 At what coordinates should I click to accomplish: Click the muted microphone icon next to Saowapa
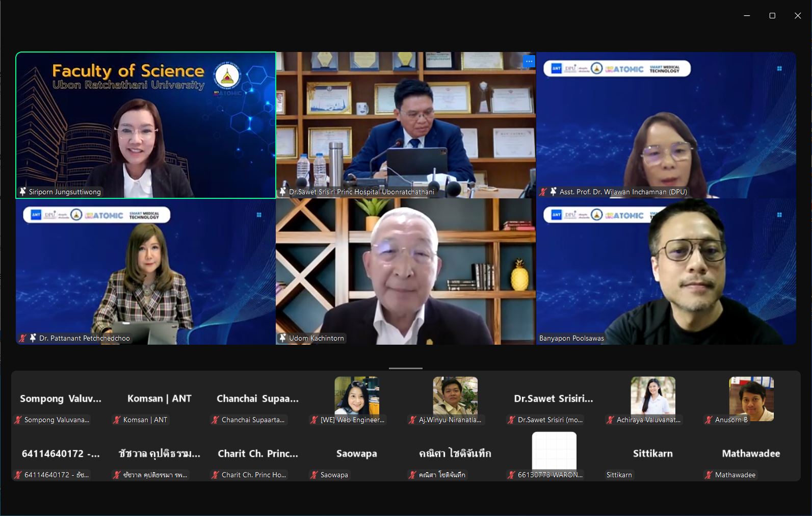coord(314,475)
